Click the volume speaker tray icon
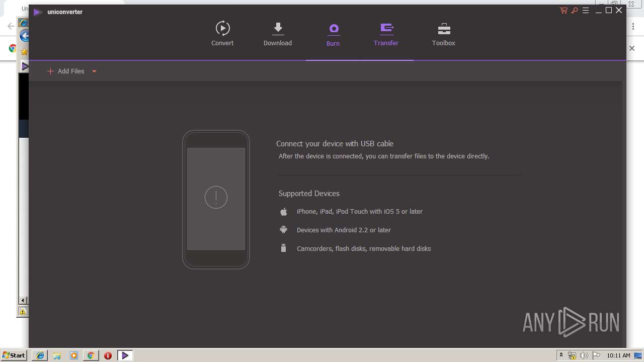The height and width of the screenshot is (362, 644). click(584, 355)
